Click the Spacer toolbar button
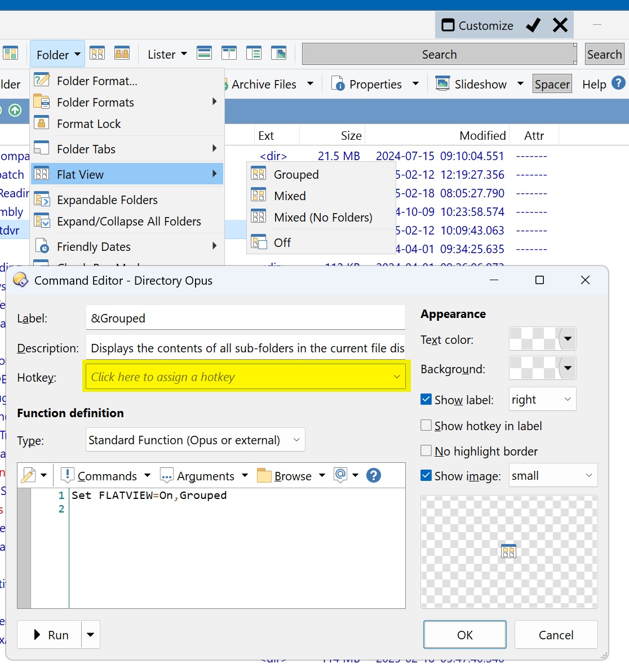629x672 pixels. click(x=552, y=83)
